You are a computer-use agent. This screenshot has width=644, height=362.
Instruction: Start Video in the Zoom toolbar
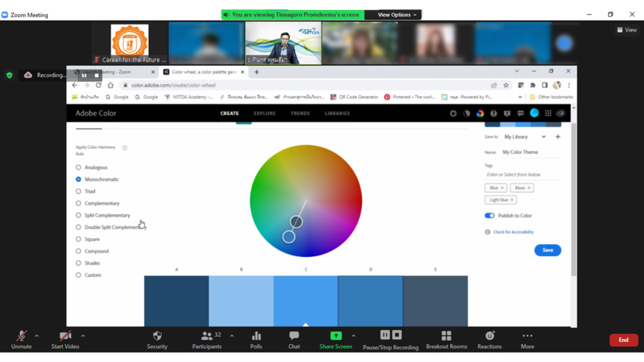click(x=65, y=340)
